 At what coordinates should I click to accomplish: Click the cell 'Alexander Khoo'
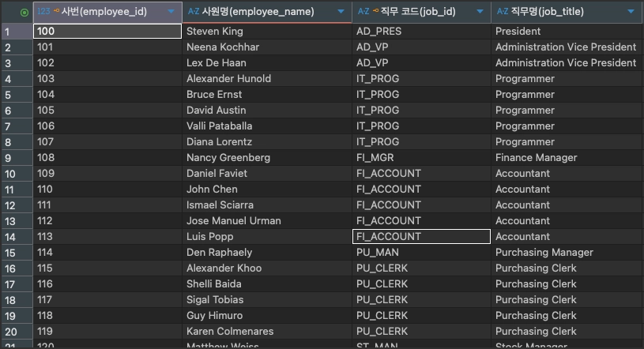pyautogui.click(x=267, y=268)
